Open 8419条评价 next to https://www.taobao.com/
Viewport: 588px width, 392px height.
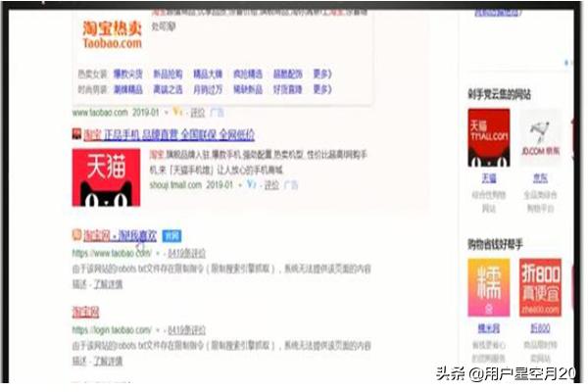pos(187,254)
